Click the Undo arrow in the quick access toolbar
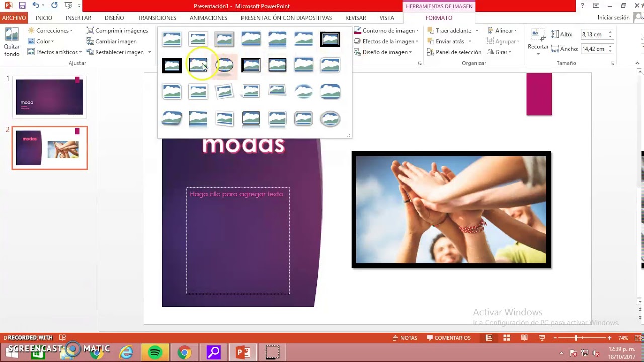 coord(35,6)
